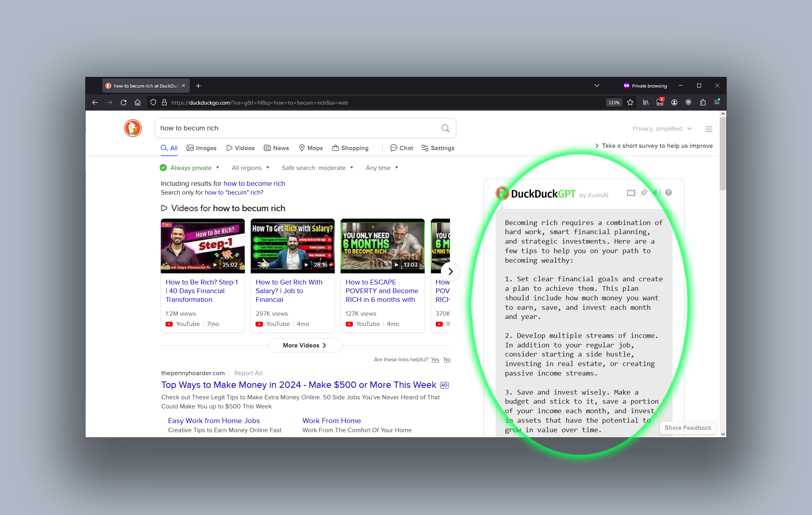This screenshot has width=812, height=515.
Task: Pin the DuckDuckGPT panel with pin icon
Action: point(644,193)
